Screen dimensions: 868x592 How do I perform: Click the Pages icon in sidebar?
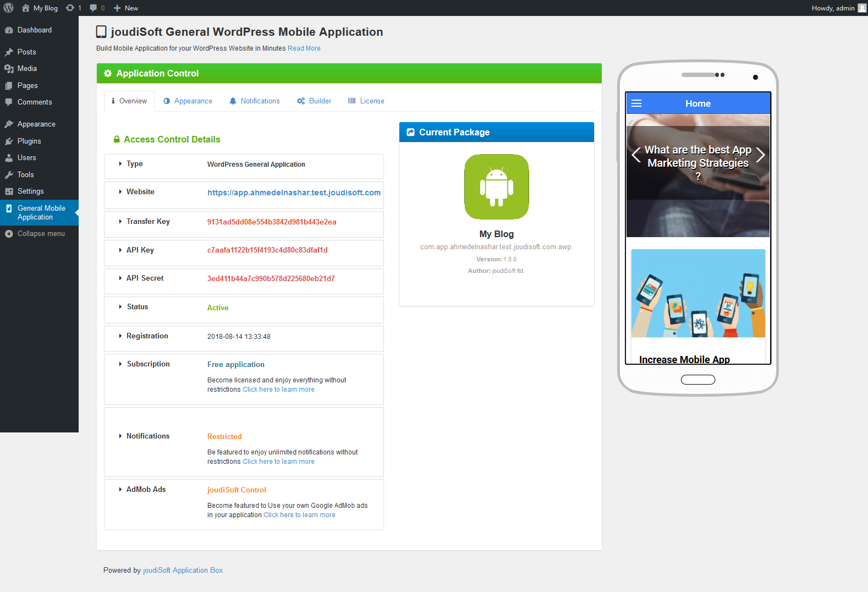pyautogui.click(x=9, y=86)
